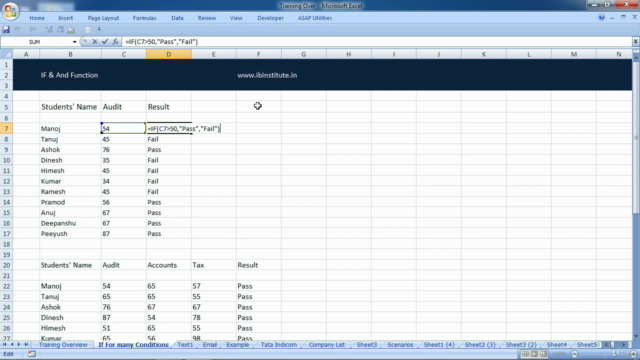Open the Office Button menu
This screenshot has height=360, width=640.
coord(11,11)
